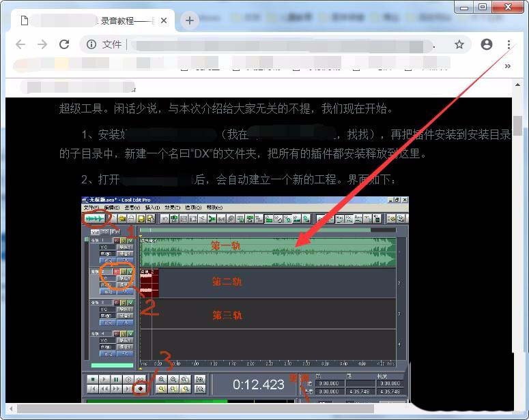Open a new browser tab
This screenshot has height=420, width=529.
190,20
